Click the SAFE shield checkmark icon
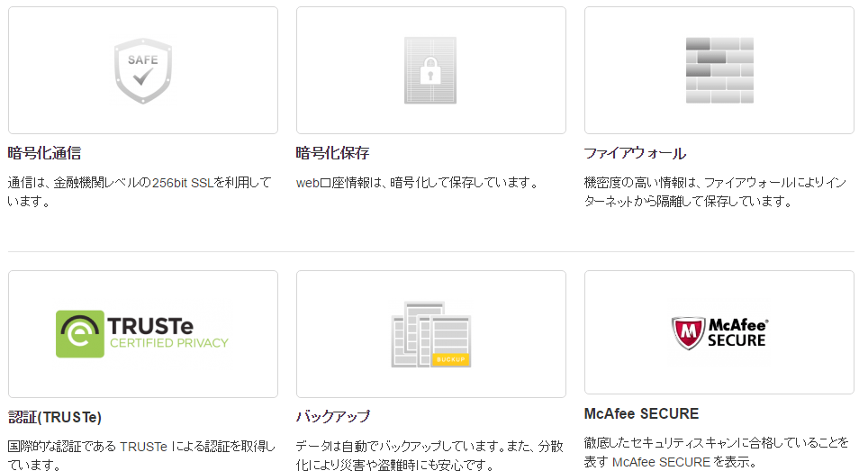868x471 pixels. [x=142, y=71]
